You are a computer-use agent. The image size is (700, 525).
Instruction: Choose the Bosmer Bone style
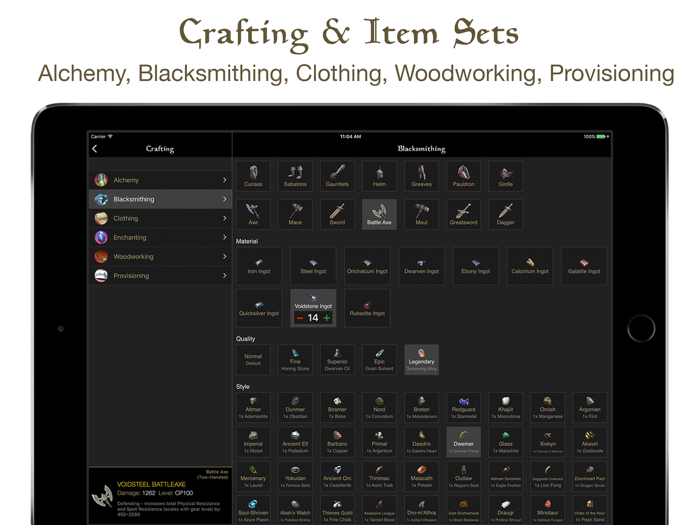click(337, 407)
